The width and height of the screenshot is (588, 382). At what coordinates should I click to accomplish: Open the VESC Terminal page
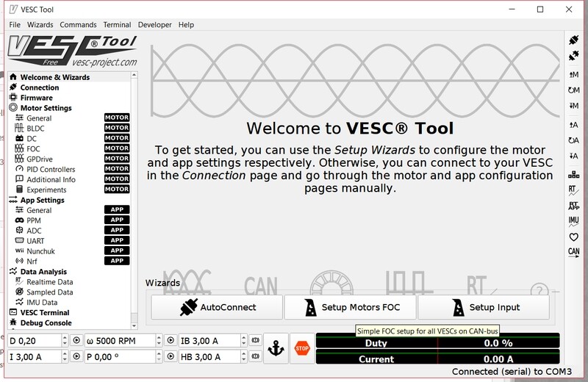click(x=69, y=313)
